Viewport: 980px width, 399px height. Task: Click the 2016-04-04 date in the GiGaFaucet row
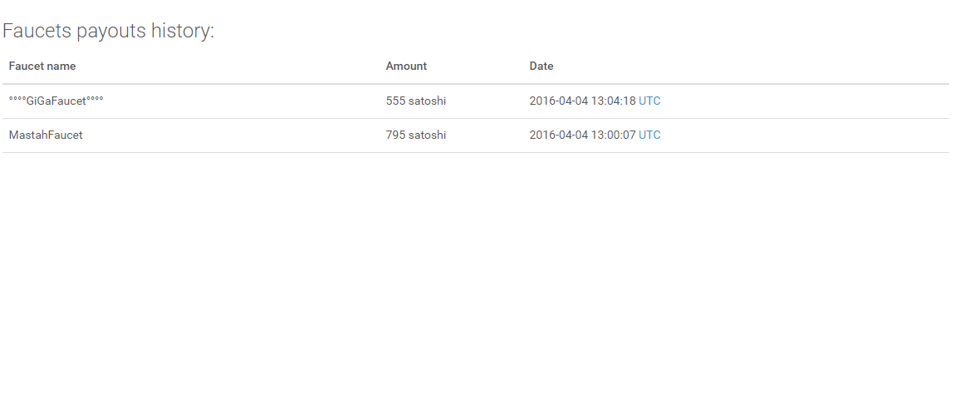[558, 101]
